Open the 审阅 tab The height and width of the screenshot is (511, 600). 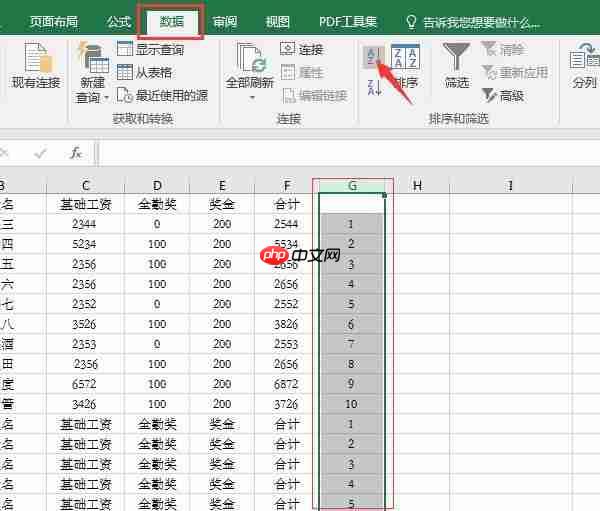[225, 22]
